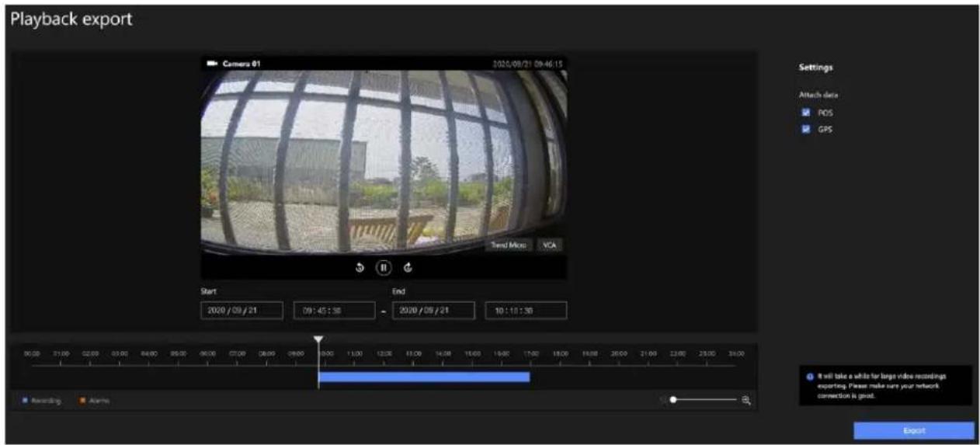Click the 18:00 mark on the timeline
980x445 pixels.
pyautogui.click(x=560, y=353)
